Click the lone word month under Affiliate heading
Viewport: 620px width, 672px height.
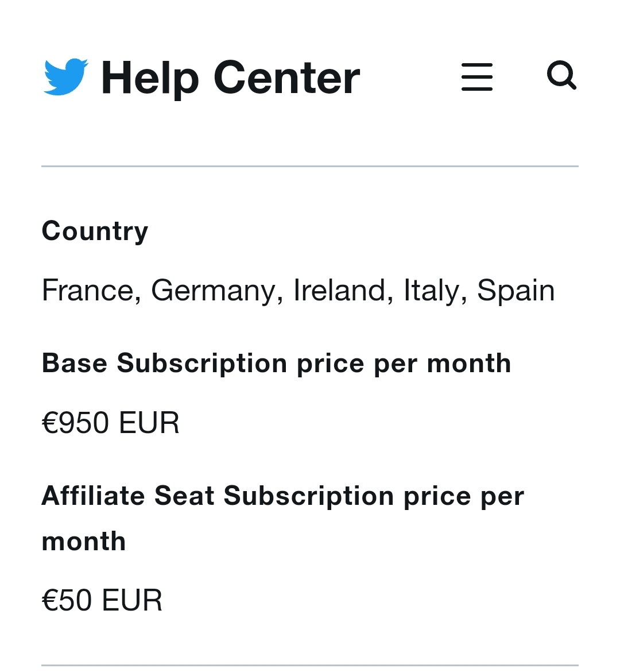pyautogui.click(x=84, y=541)
